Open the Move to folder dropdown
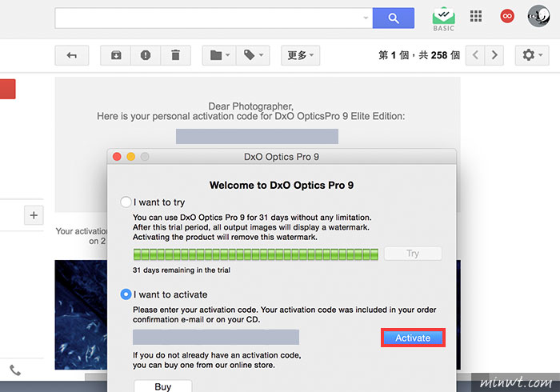Viewport: 560px width, 392px height. click(x=219, y=55)
